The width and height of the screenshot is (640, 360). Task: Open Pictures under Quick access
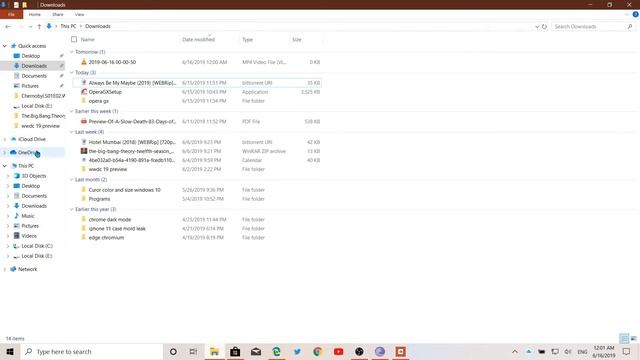30,86
